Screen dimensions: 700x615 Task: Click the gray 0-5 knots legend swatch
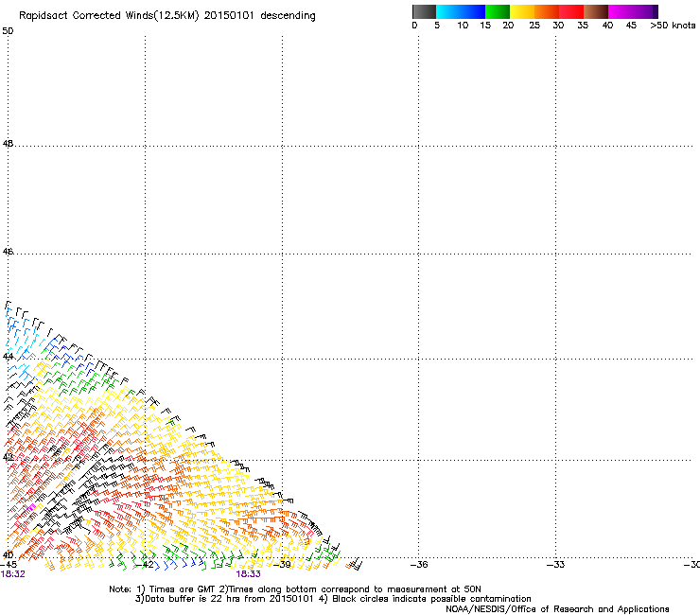[424, 11]
